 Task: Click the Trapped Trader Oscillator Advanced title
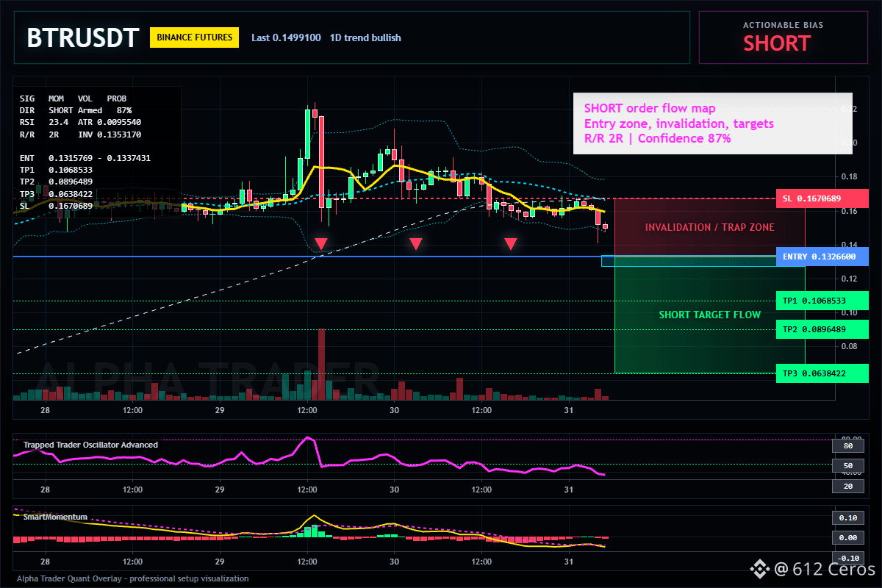[x=90, y=445]
